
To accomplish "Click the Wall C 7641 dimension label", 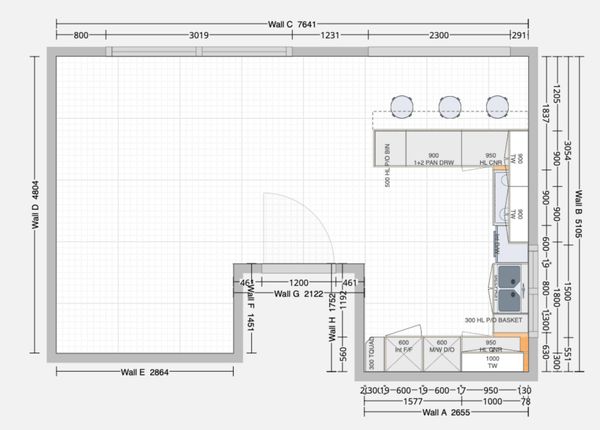I will [292, 23].
